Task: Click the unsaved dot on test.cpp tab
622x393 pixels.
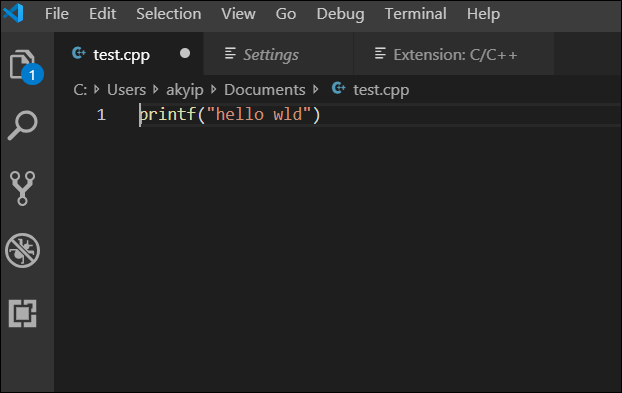Action: 185,53
